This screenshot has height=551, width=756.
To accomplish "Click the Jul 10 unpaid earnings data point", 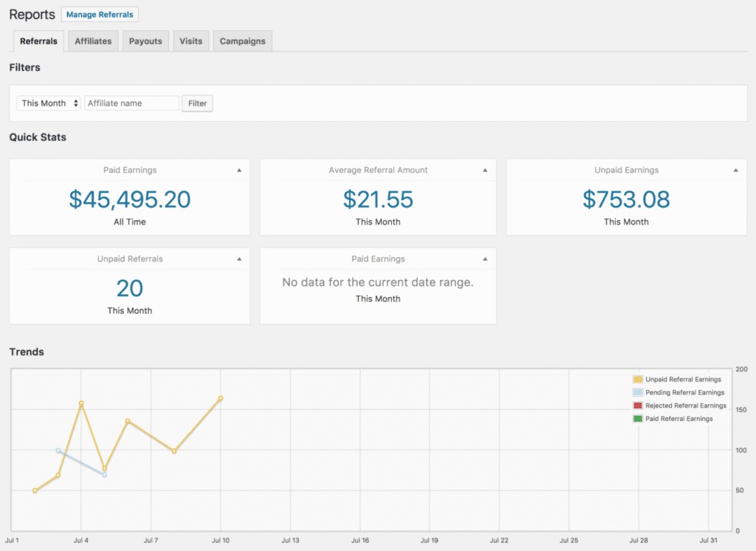I will coord(221,398).
